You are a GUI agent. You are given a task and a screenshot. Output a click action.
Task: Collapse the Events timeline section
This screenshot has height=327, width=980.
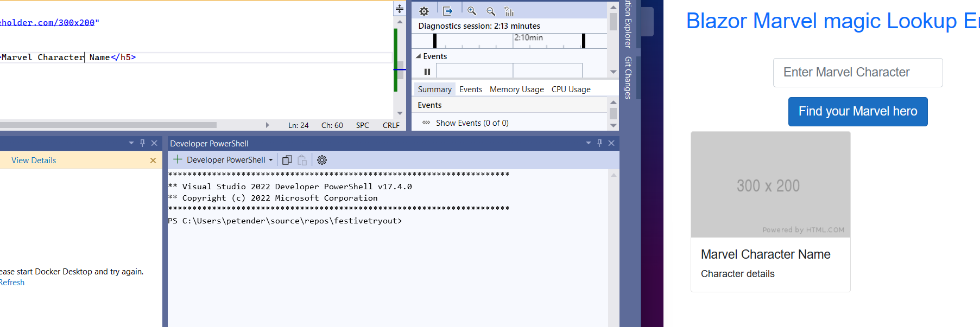(x=418, y=56)
